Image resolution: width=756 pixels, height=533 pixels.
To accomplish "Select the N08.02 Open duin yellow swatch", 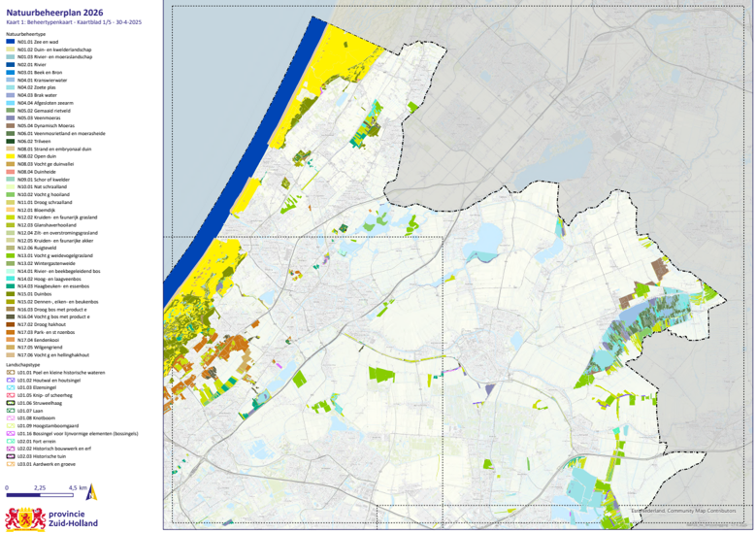I will click(11, 155).
